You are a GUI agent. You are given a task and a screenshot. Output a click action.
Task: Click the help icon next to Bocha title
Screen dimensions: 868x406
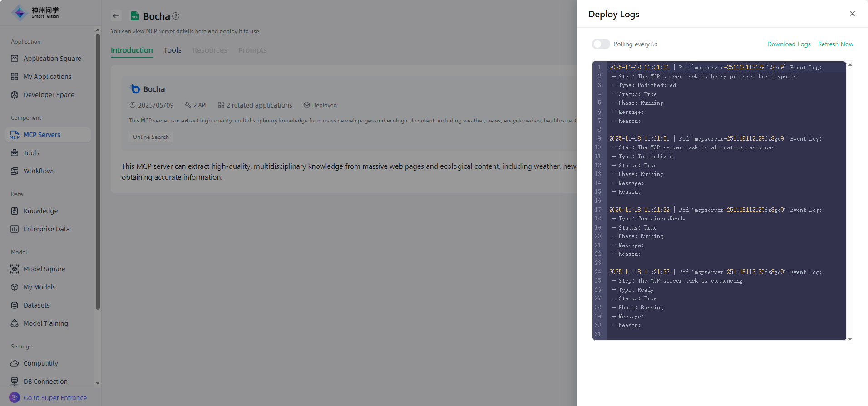point(176,16)
